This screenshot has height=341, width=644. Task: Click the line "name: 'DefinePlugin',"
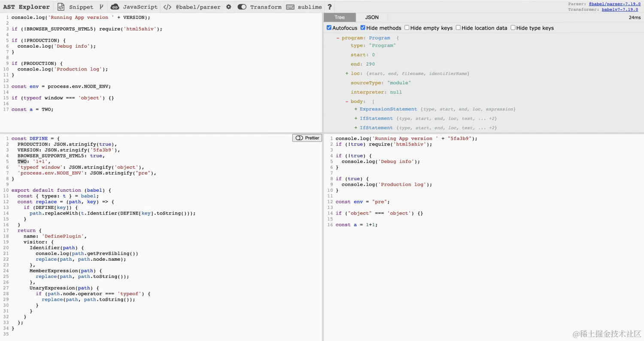55,236
